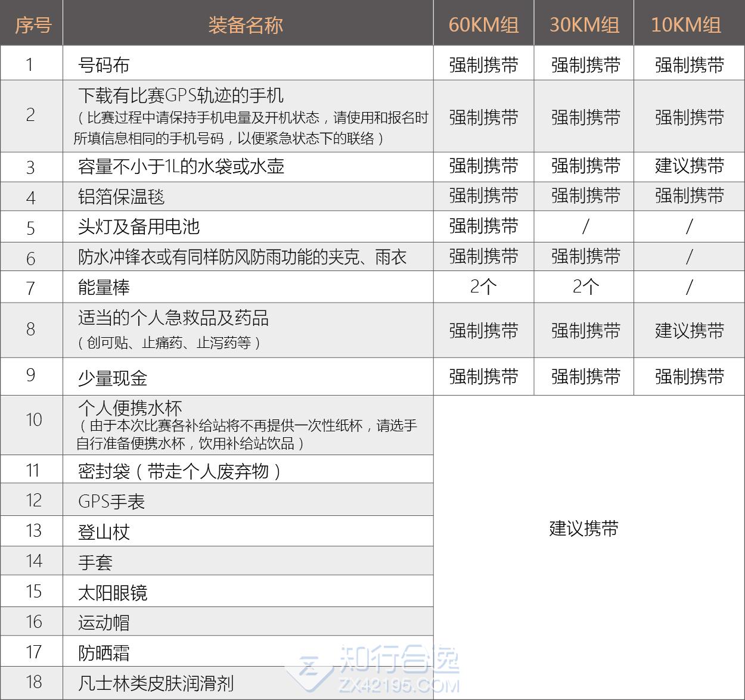This screenshot has width=745, height=700.
Task: Select the 头灯及备用电池 cell
Action: coord(138,226)
